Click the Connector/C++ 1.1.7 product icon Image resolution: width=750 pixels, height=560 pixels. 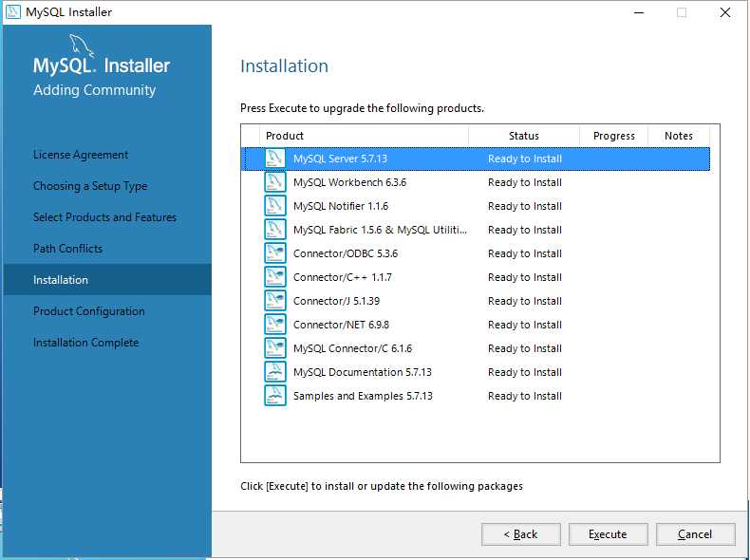[x=275, y=277]
